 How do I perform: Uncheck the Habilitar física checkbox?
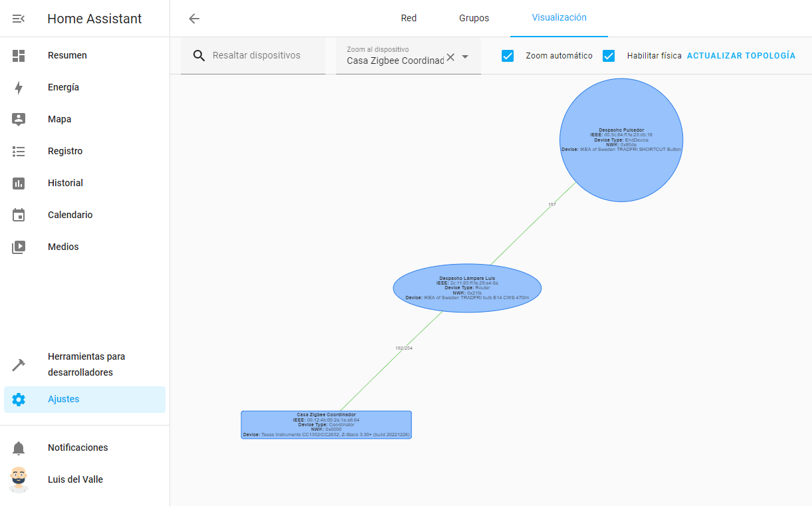[x=609, y=56]
